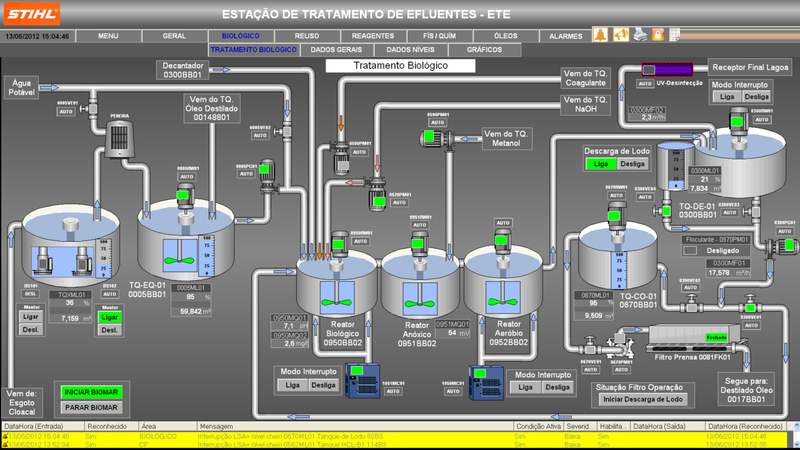This screenshot has height=450, width=800.
Task: Click the TQ-CO-01 tank level gauge
Action: (619, 269)
